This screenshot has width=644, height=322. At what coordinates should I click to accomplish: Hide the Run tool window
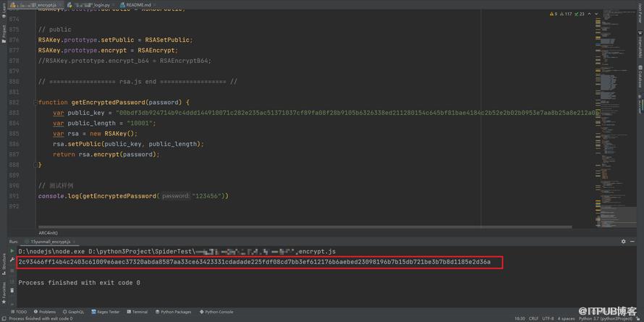click(x=632, y=242)
